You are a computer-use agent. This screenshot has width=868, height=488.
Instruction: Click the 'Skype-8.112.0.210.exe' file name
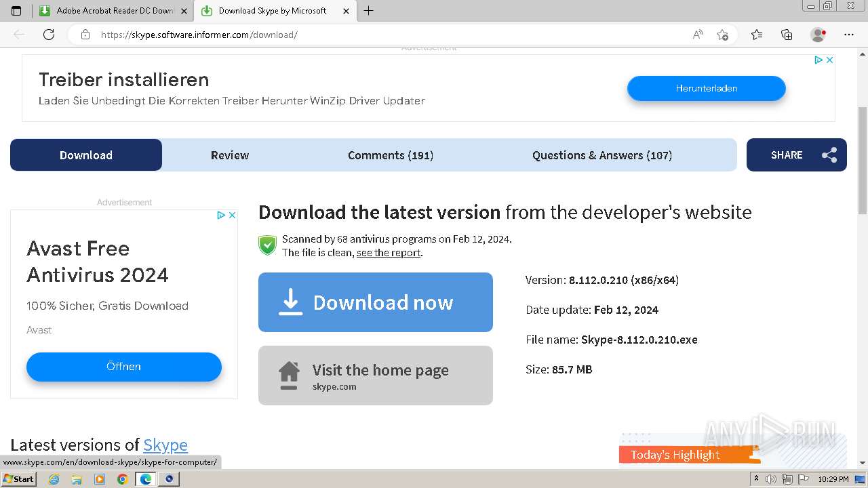pos(639,340)
